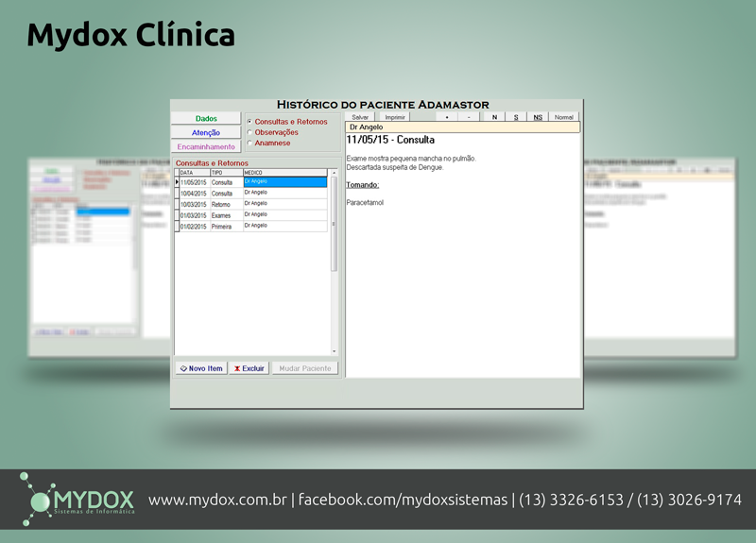756x543 pixels.
Task: Open the Encaminhamento section
Action: click(x=206, y=147)
